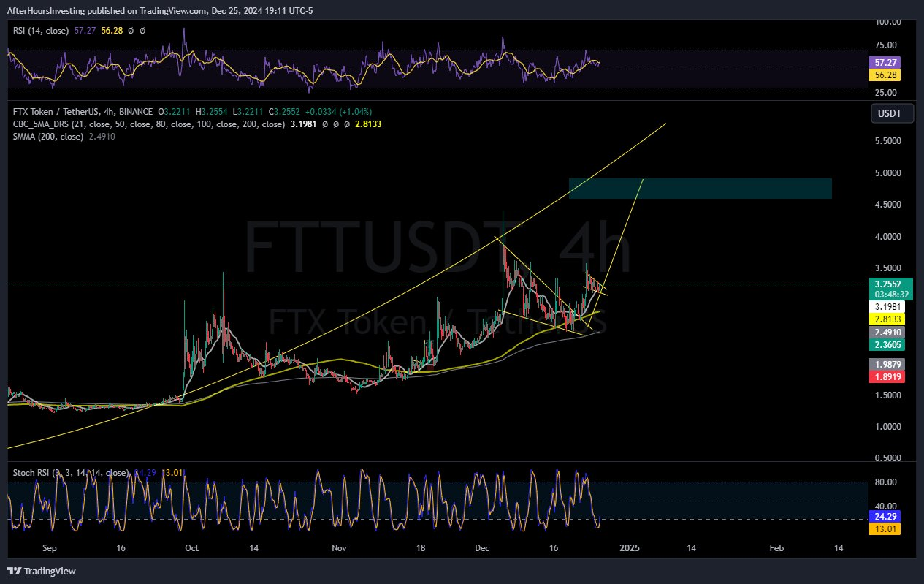Click the Oct label on time axis
Screen dimensions: 924x584
[191, 547]
